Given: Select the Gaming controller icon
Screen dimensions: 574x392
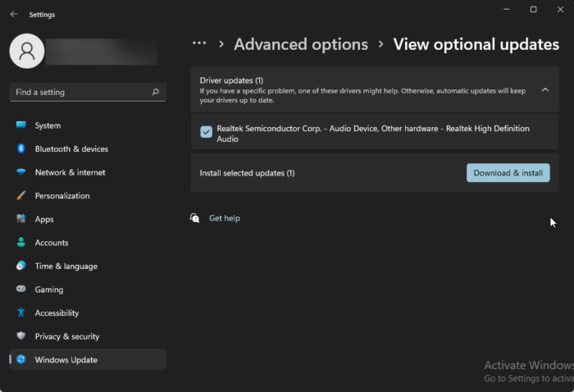Looking at the screenshot, I should coord(21,289).
